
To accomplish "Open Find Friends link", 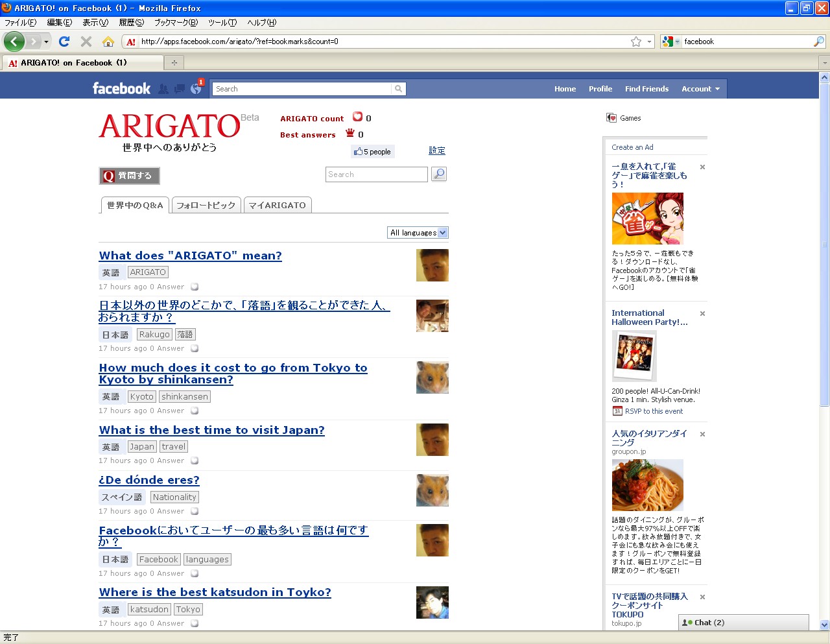I will pos(646,89).
